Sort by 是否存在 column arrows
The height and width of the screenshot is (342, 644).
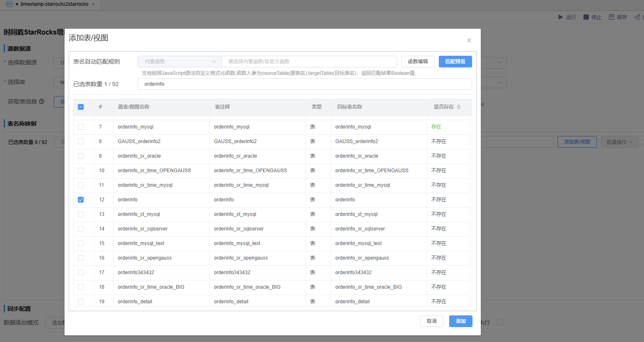(459, 107)
